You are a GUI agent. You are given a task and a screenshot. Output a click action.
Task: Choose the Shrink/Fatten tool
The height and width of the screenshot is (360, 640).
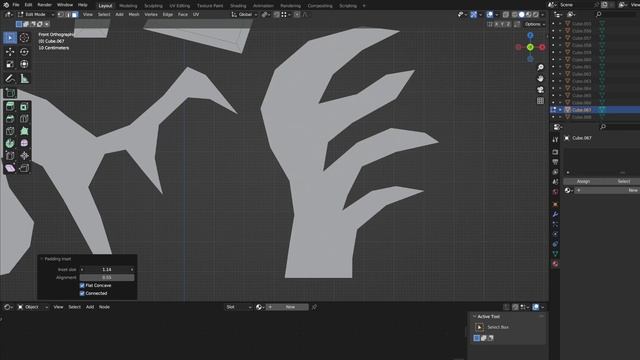(24, 156)
